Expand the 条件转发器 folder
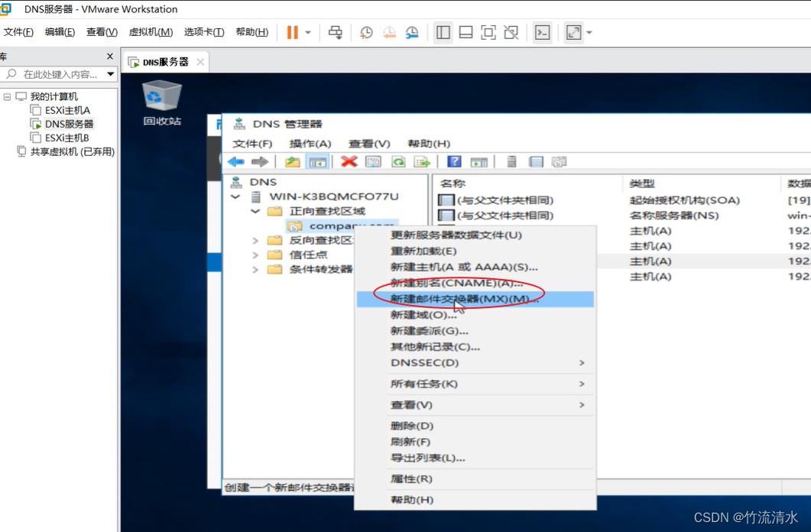 click(255, 269)
